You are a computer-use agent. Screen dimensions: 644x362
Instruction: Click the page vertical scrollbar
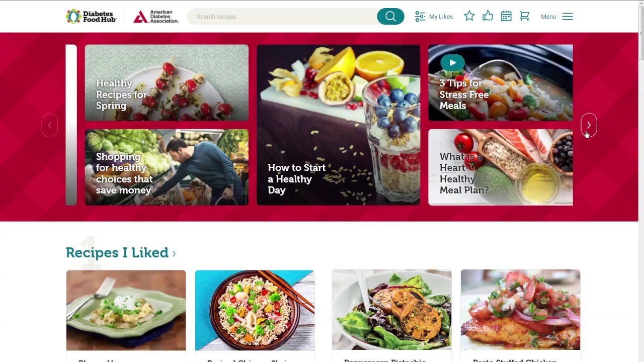point(641,181)
